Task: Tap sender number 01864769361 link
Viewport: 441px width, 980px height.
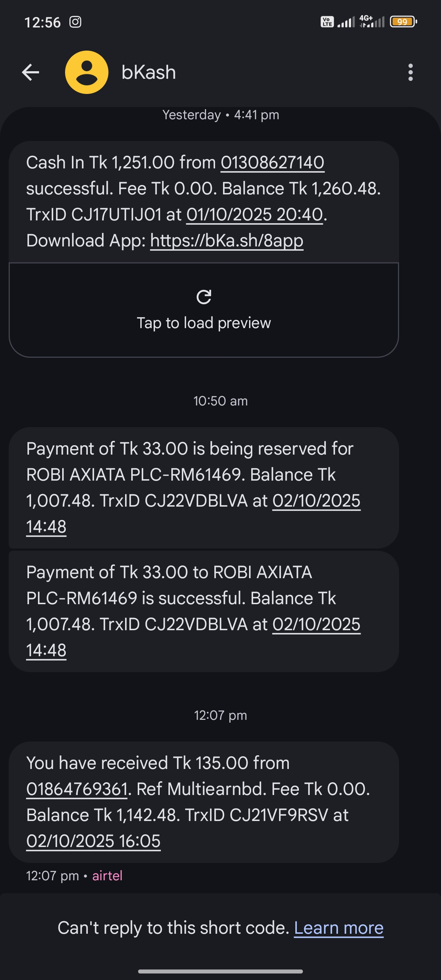Action: 77,789
